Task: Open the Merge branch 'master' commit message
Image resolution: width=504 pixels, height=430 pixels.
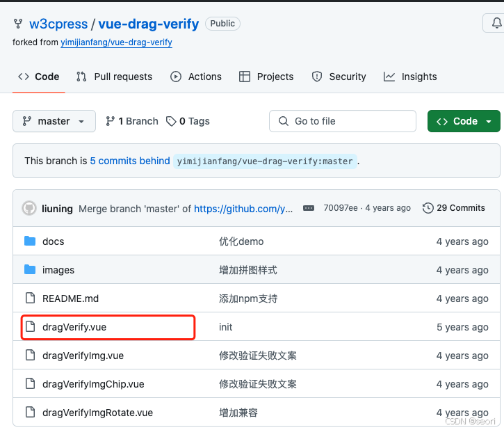Action: tap(135, 209)
